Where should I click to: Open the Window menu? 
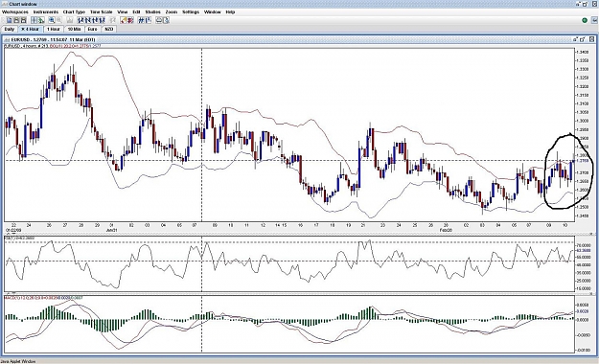point(213,11)
